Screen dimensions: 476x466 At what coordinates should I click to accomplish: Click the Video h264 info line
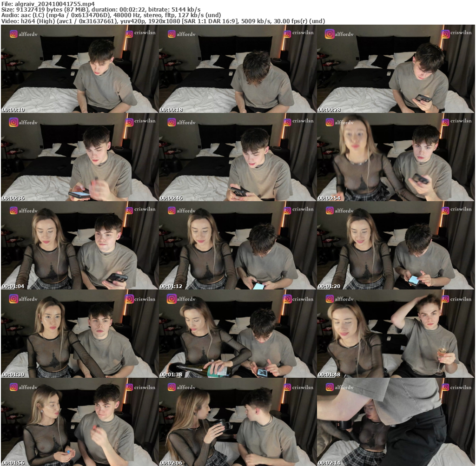click(163, 21)
